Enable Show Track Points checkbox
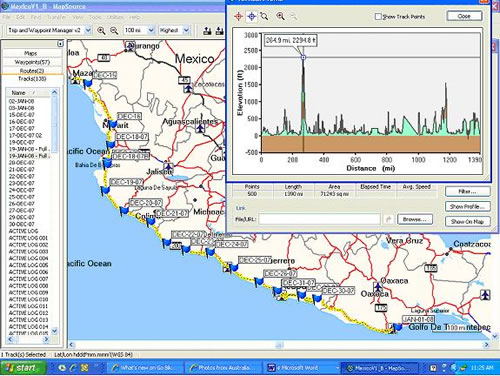500x376 pixels. (378, 16)
